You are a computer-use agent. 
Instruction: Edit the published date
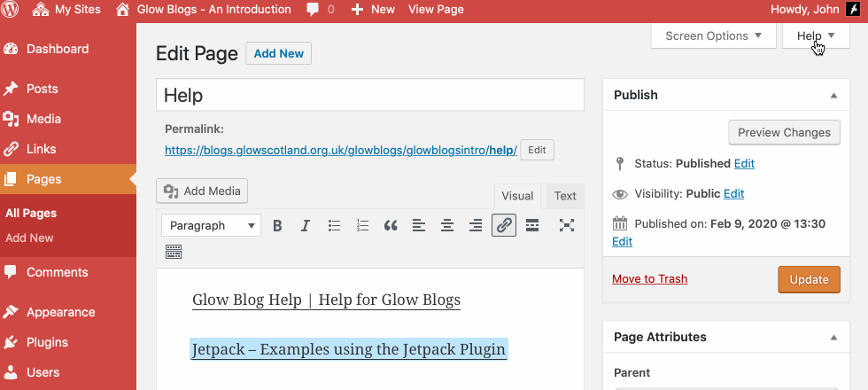coord(622,242)
